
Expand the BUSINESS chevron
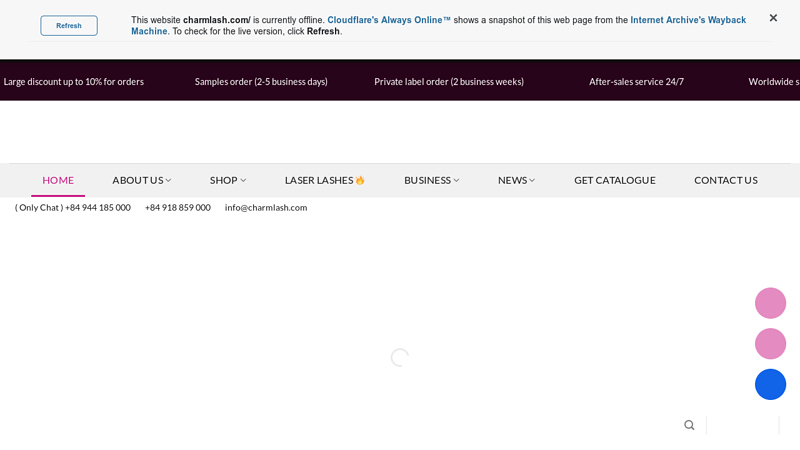coord(456,181)
